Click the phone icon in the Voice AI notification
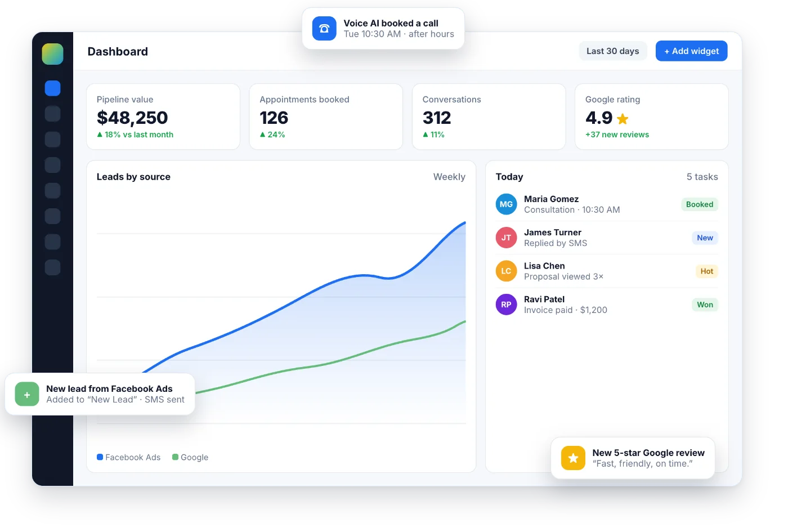 [324, 29]
